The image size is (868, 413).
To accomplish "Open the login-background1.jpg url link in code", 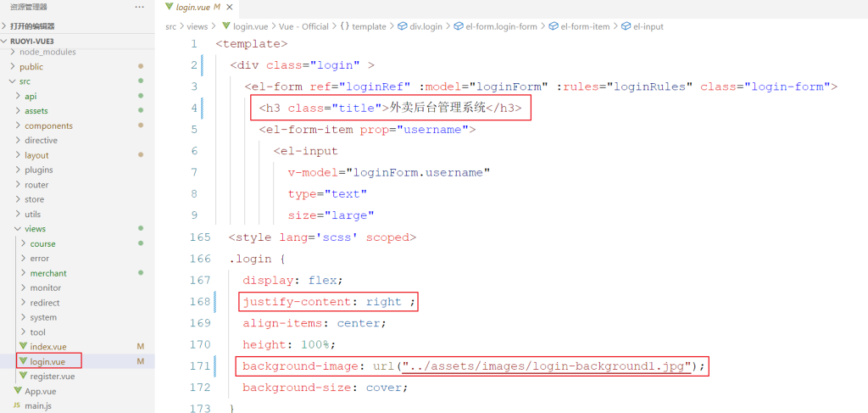I will [x=547, y=366].
